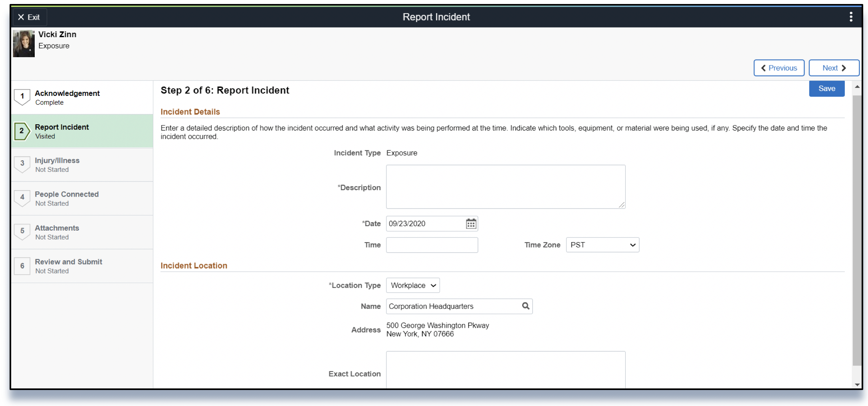Open the Location Type dropdown
The height and width of the screenshot is (406, 868).
412,285
